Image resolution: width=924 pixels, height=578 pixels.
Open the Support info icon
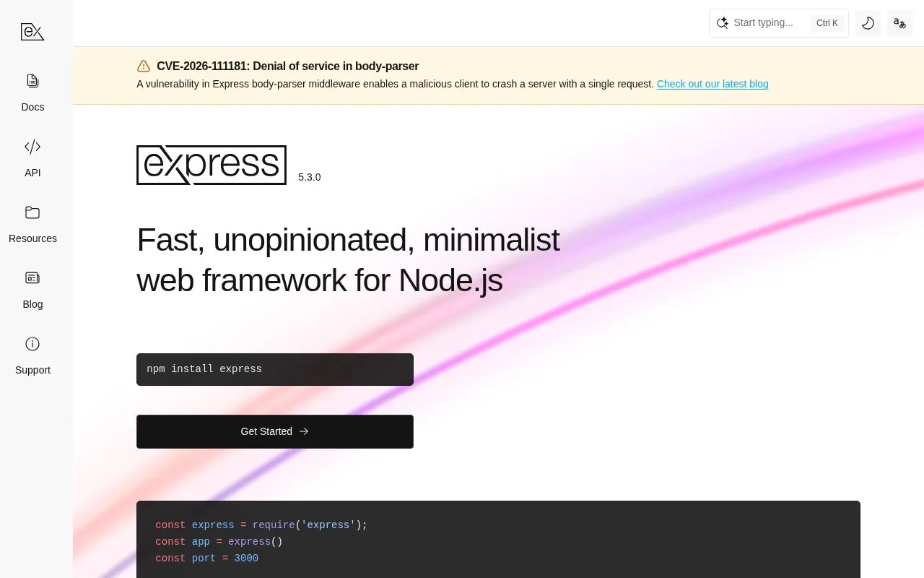click(32, 344)
